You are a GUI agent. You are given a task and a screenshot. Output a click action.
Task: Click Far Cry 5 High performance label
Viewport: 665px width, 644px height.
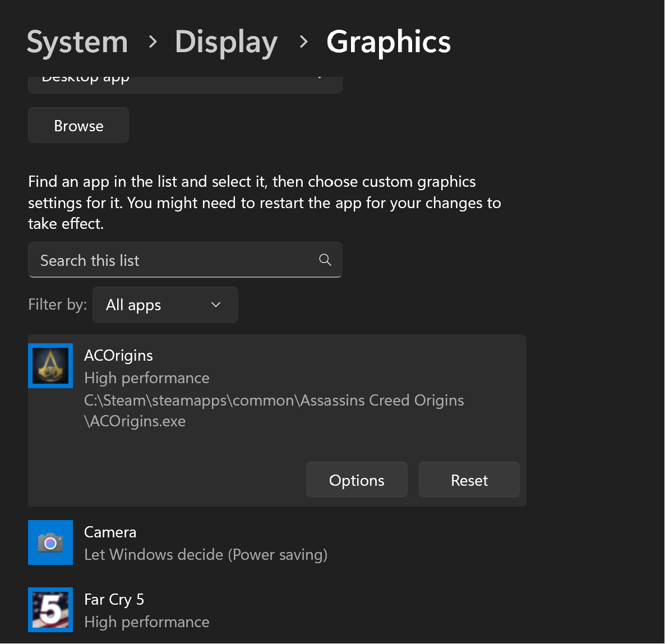coord(147,622)
